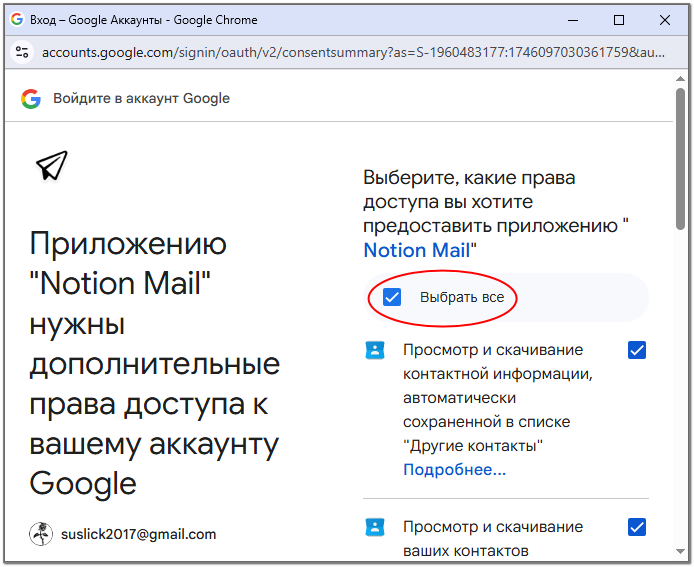
Task: Maximize the Chrome sign-in window
Action: tap(619, 20)
